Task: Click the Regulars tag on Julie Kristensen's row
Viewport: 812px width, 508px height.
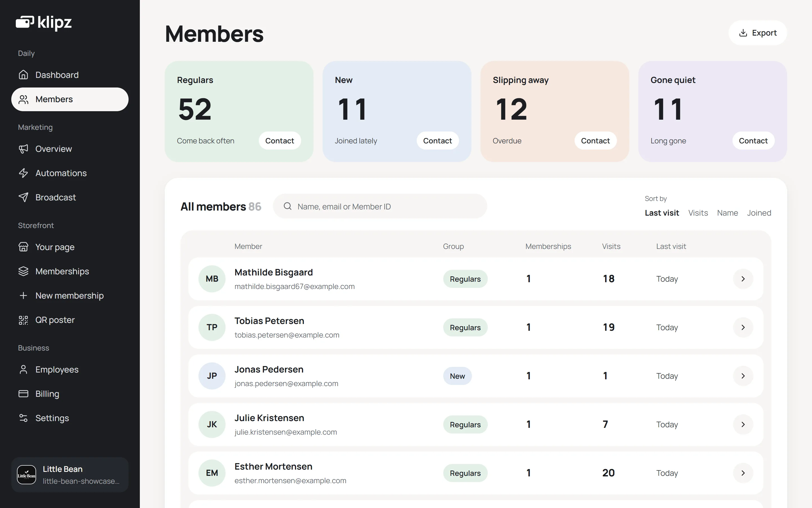Action: 465,424
